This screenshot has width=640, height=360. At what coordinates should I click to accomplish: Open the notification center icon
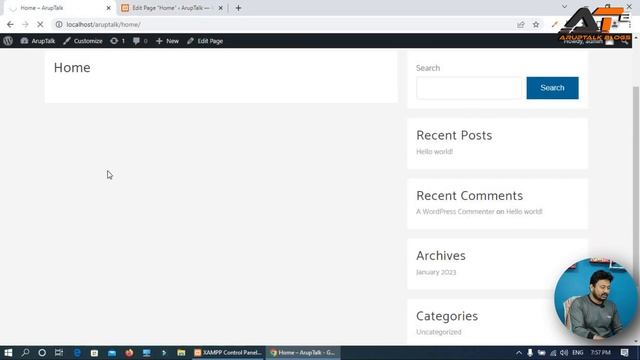click(624, 353)
